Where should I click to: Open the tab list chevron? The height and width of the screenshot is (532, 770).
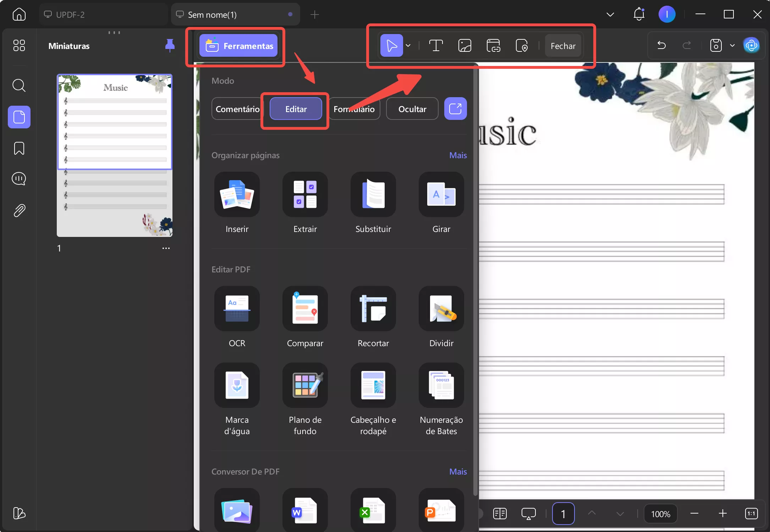(x=610, y=15)
